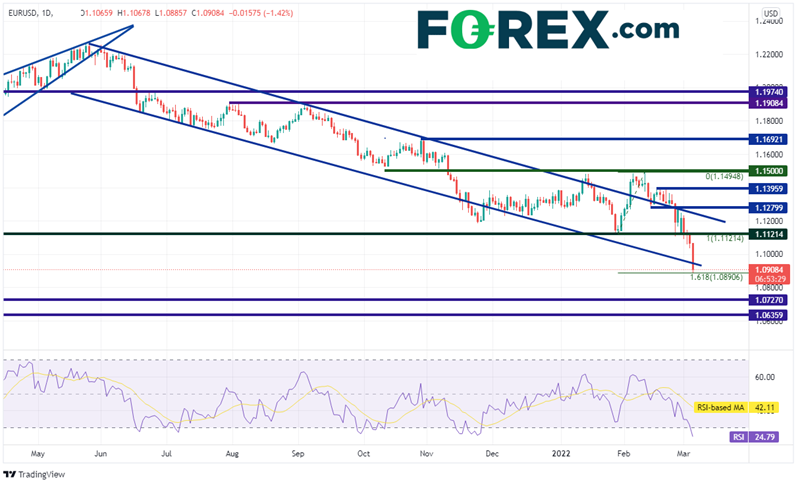
Task: Click the Oct date axis label
Action: 363,453
